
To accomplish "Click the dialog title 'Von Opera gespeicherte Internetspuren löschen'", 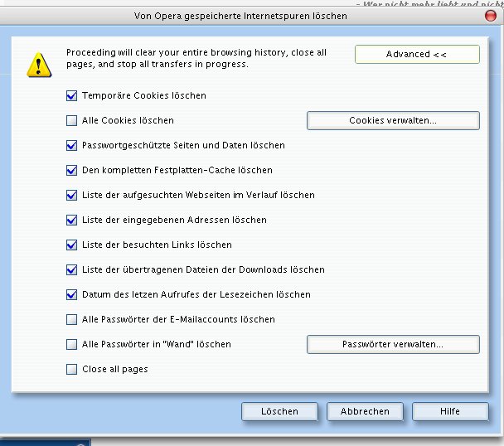I will pyautogui.click(x=240, y=16).
